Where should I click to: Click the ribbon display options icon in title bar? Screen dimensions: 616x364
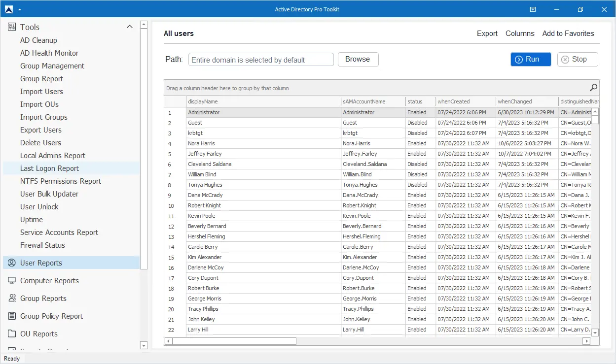coord(533,9)
